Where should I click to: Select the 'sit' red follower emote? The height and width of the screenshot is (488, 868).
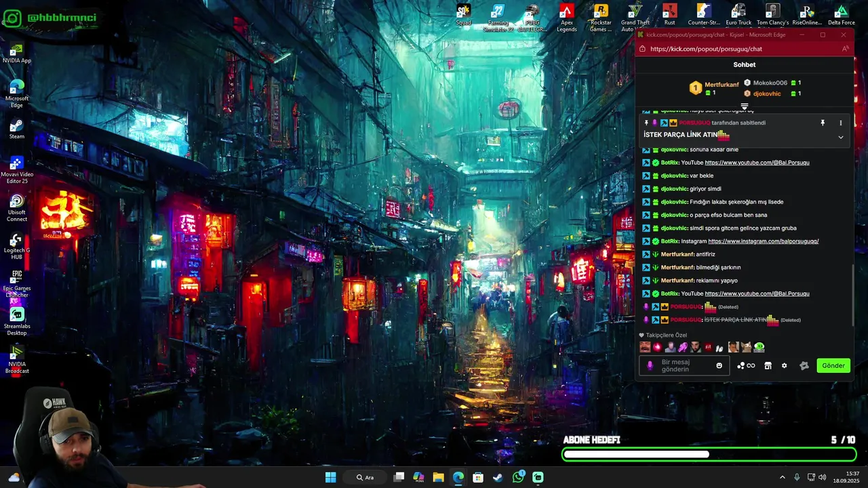(x=708, y=347)
